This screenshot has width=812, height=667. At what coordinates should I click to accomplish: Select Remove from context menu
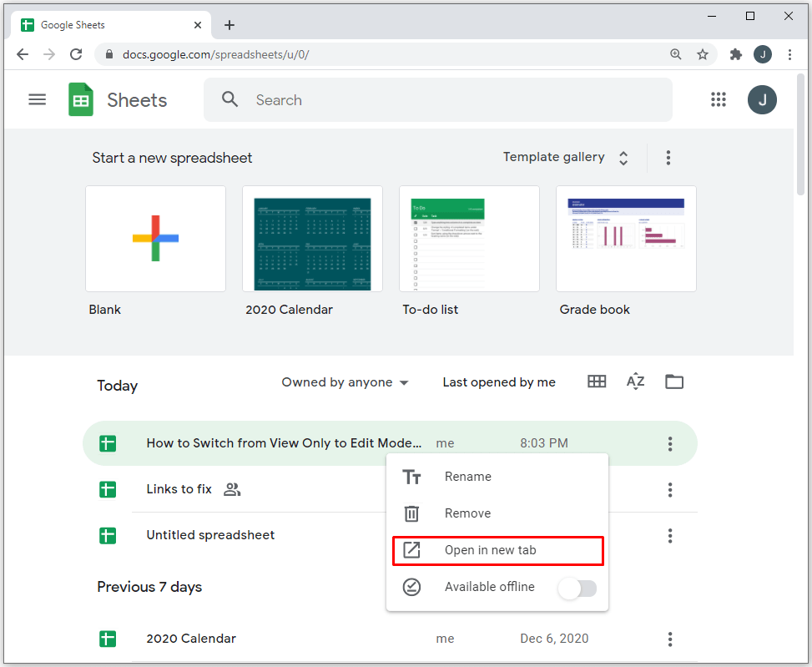coord(467,513)
